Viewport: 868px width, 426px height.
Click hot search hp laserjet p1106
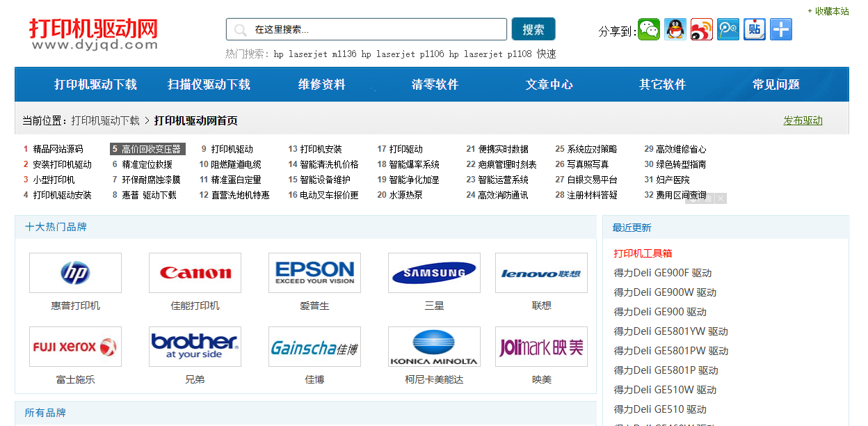(403, 54)
